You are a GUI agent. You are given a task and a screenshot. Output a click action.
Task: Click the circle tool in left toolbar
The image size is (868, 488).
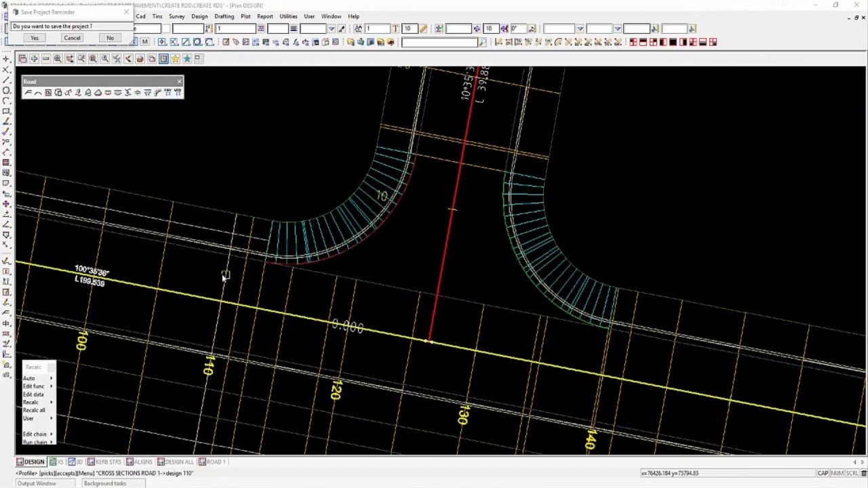pos(6,90)
